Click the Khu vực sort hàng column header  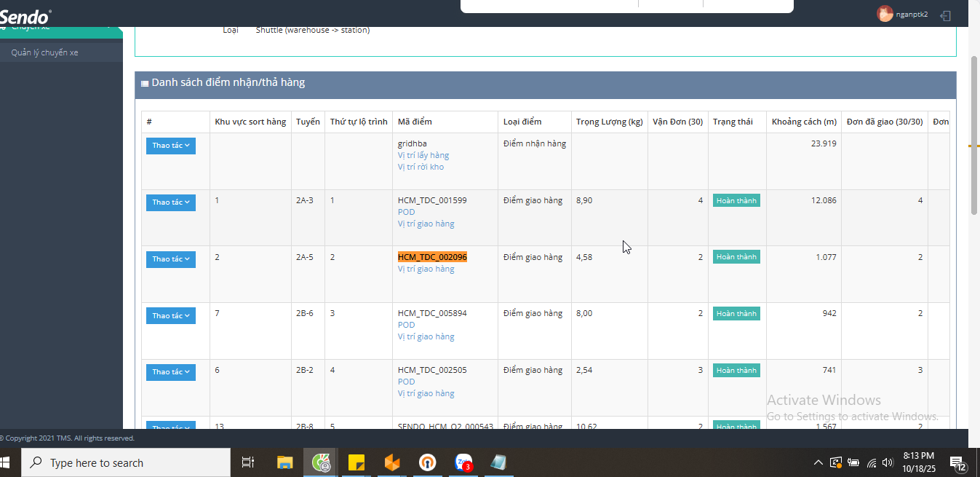[x=250, y=122]
